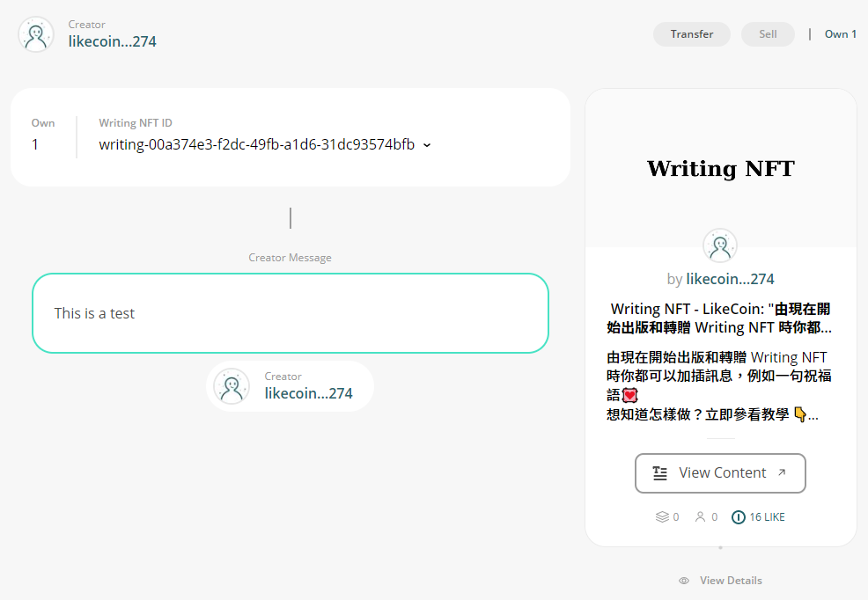Viewport: 868px width, 600px height.
Task: Click the Writing NFT ID label
Action: 136,123
